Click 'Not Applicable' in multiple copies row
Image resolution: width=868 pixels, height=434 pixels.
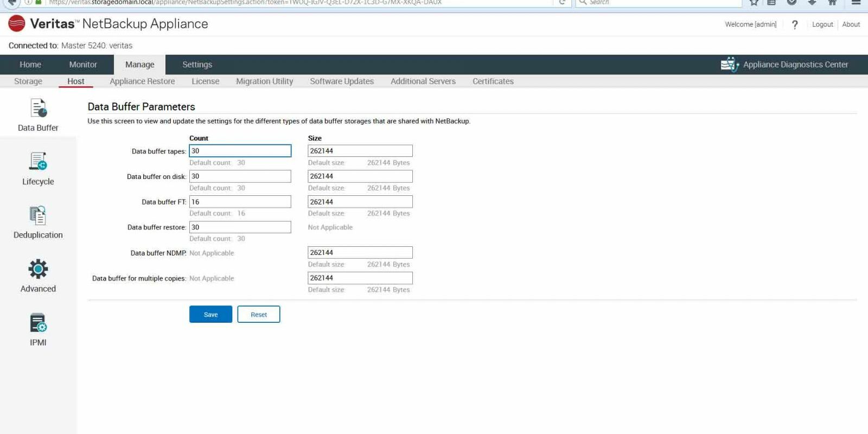pyautogui.click(x=212, y=279)
